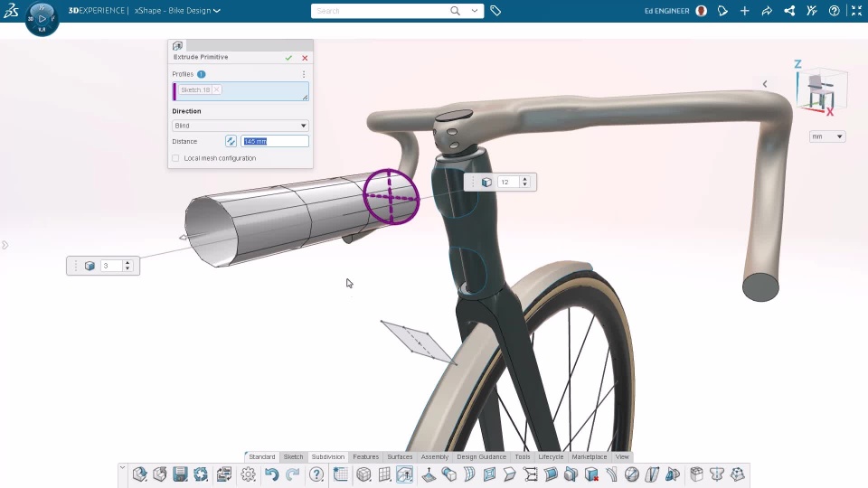Decrease the 3 segments stepper
The width and height of the screenshot is (868, 488).
[127, 269]
